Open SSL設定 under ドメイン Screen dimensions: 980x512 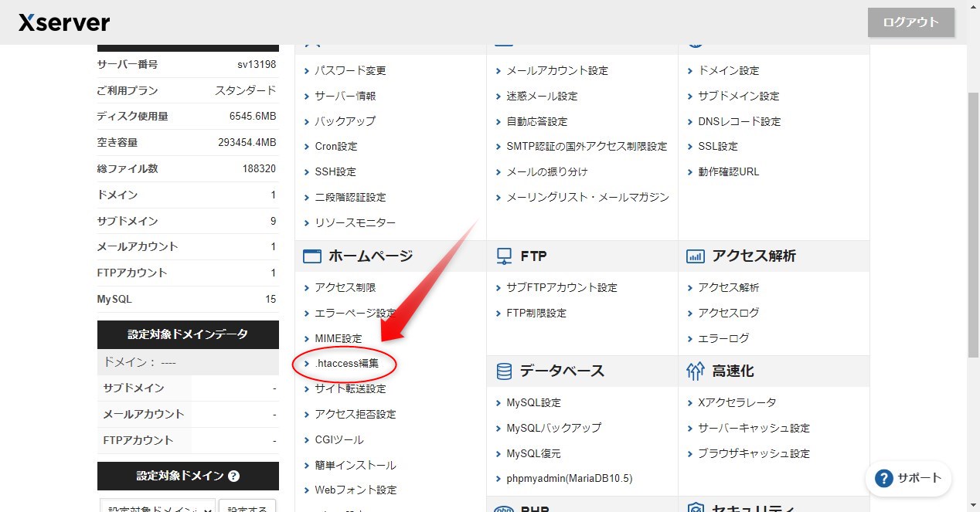pyautogui.click(x=716, y=146)
